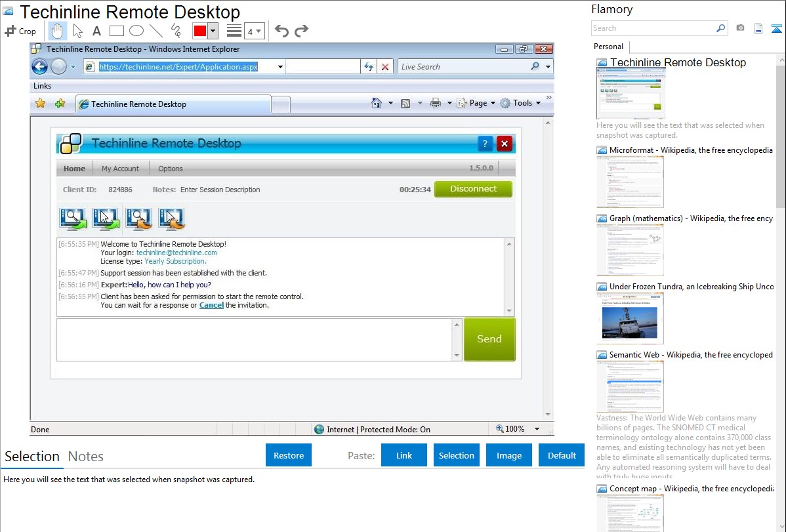The height and width of the screenshot is (532, 786).
Task: Switch to the Notes tab
Action: pos(86,457)
